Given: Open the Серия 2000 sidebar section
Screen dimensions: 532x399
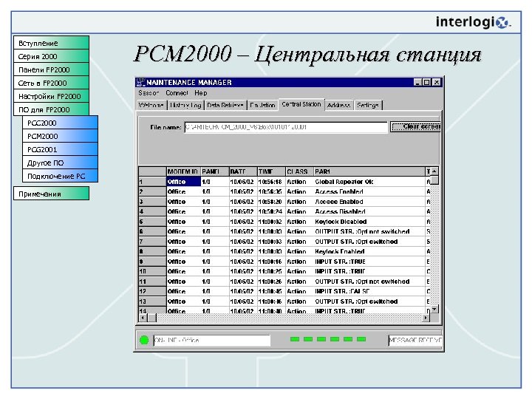Looking at the screenshot, I should (x=51, y=56).
